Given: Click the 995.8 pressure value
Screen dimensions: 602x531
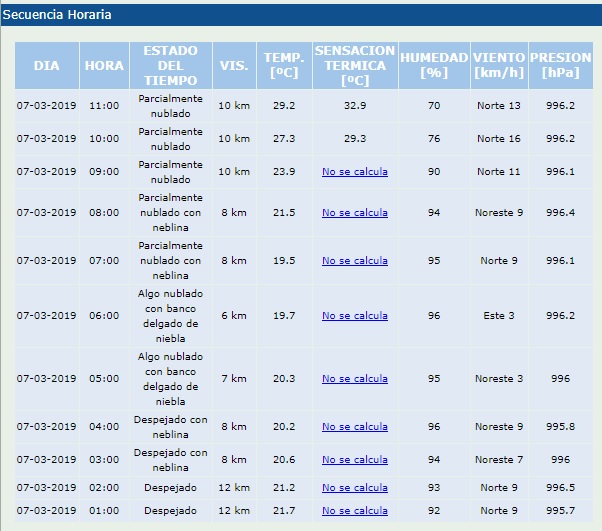Looking at the screenshot, I should 561,427.
